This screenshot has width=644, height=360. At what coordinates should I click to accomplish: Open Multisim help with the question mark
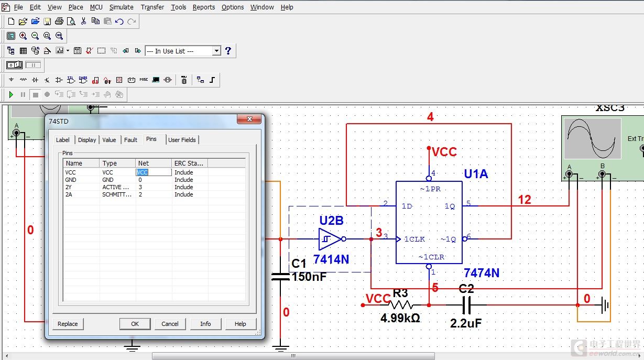coord(228,51)
